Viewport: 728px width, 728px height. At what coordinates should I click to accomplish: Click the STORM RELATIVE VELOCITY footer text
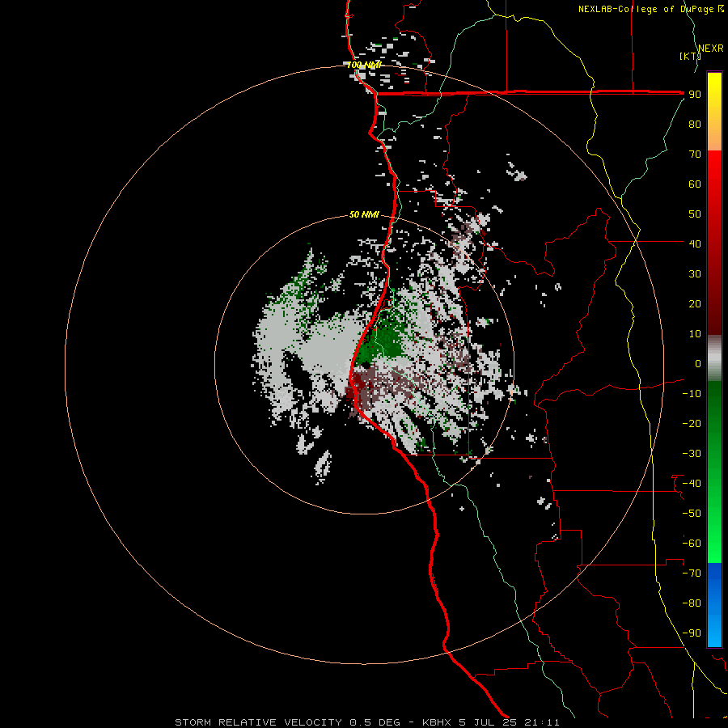(x=258, y=722)
